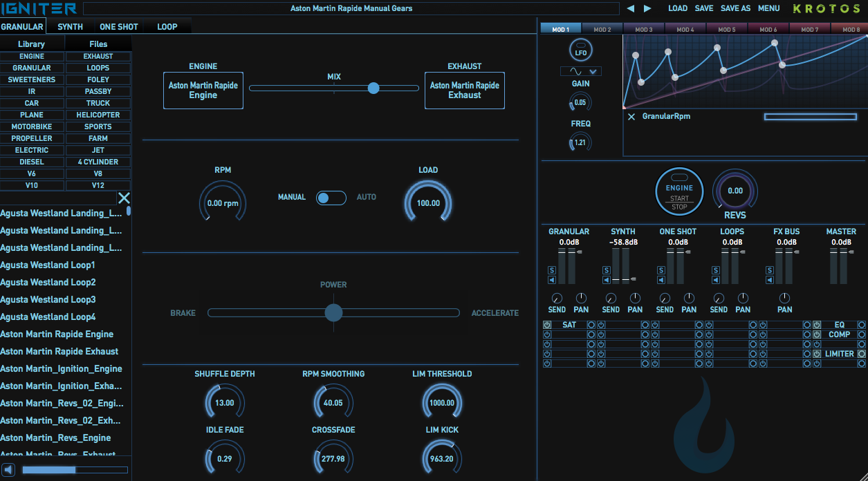Viewport: 868px width, 481px height.
Task: Clear the library search with the X icon
Action: (x=124, y=198)
